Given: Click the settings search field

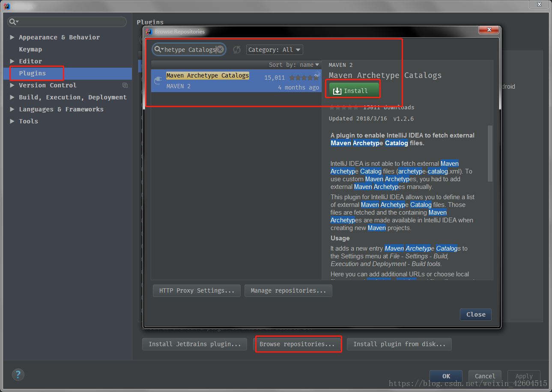Looking at the screenshot, I should point(67,22).
